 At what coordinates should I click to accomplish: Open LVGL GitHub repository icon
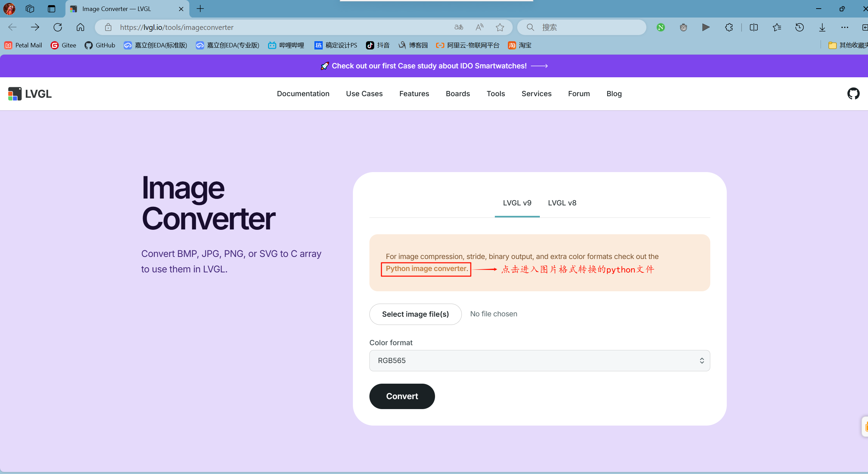[x=853, y=93]
